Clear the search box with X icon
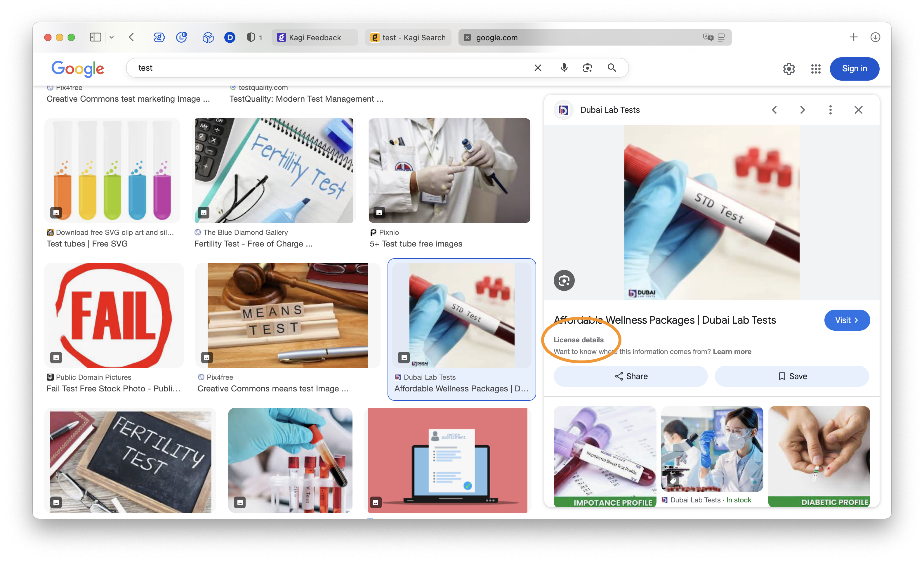Image resolution: width=924 pixels, height=562 pixels. pyautogui.click(x=538, y=68)
